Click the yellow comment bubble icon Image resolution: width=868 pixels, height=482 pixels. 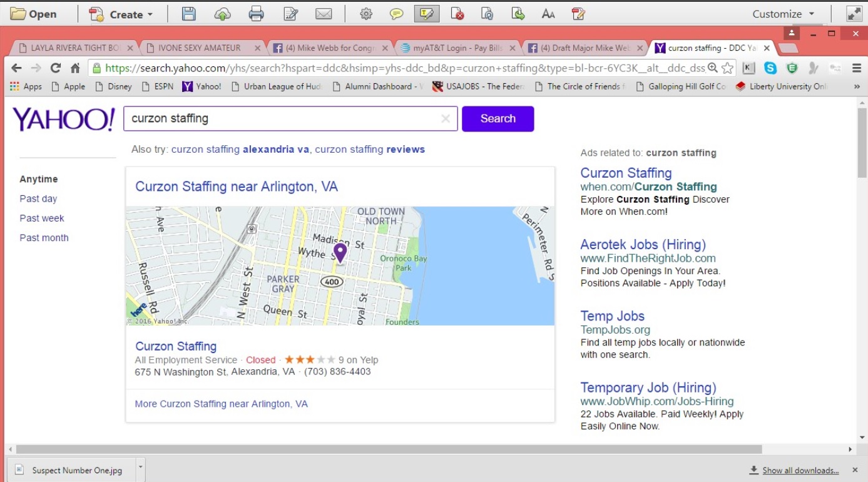click(x=396, y=14)
